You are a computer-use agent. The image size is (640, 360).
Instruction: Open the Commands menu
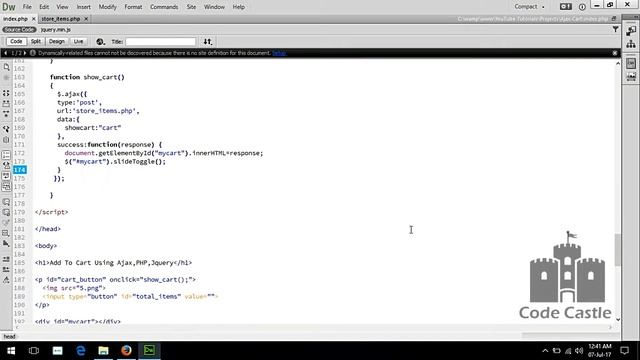164,7
